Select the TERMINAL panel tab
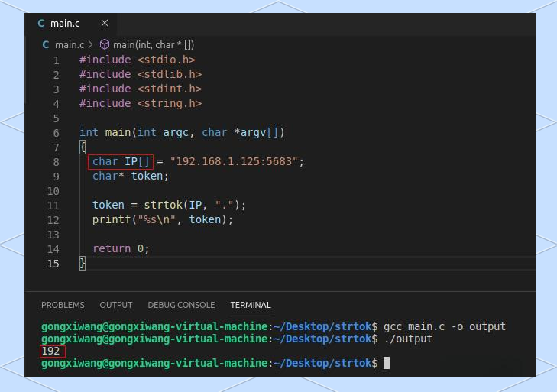Screen dimensions: 557x392 (x=251, y=305)
